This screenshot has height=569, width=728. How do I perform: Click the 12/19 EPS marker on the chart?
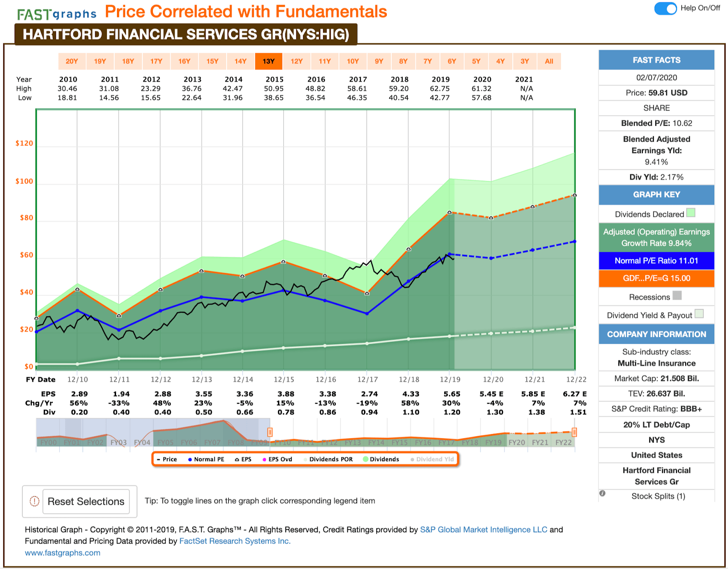click(x=450, y=212)
